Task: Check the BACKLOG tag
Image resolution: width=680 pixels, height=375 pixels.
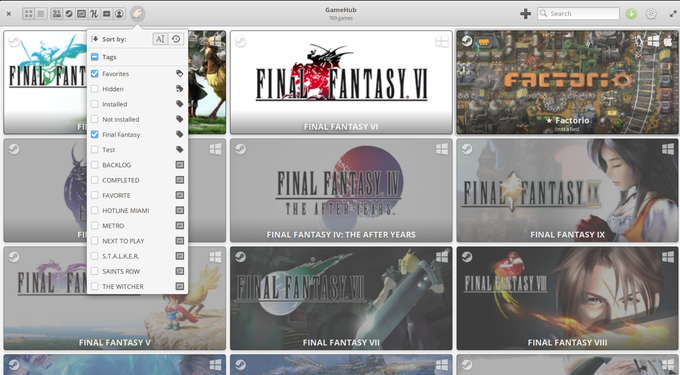Action: 95,165
